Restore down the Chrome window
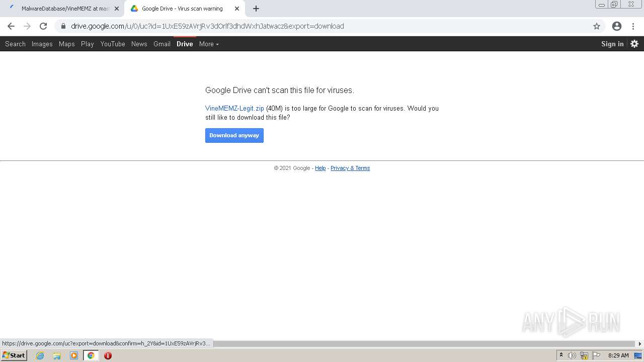Viewport: 644px width, 362px height. 614,5
